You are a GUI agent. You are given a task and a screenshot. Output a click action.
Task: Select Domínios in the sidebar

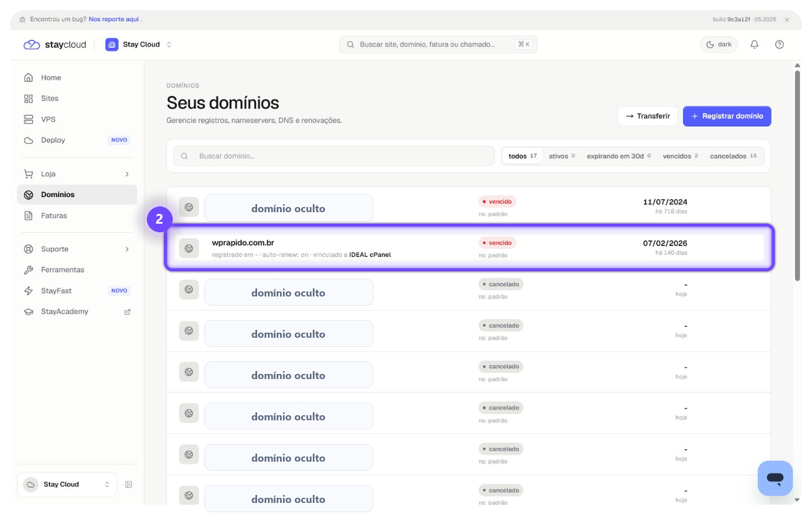[77, 194]
